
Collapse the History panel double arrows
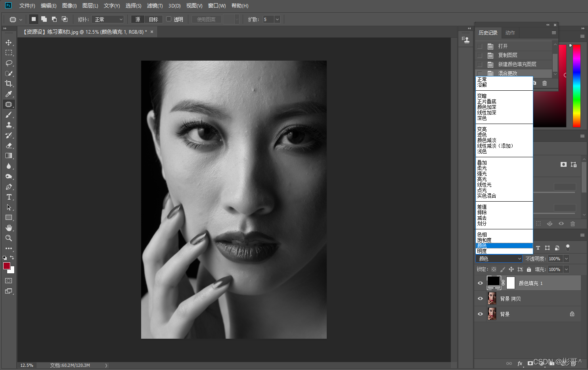(x=548, y=25)
